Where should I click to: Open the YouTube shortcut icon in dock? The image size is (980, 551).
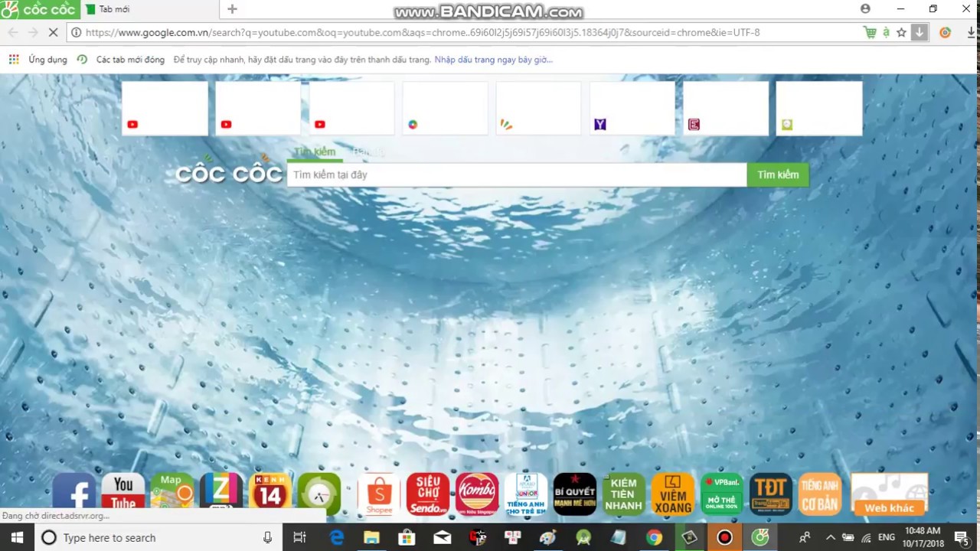coord(123,494)
